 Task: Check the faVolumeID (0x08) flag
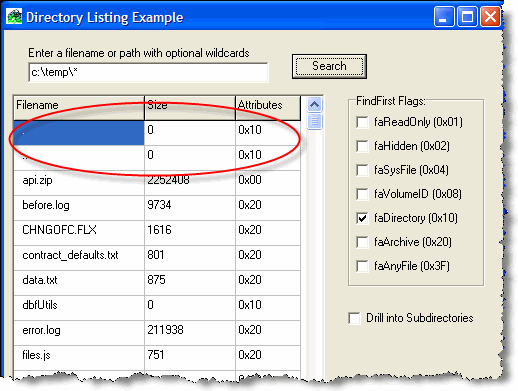tap(362, 194)
